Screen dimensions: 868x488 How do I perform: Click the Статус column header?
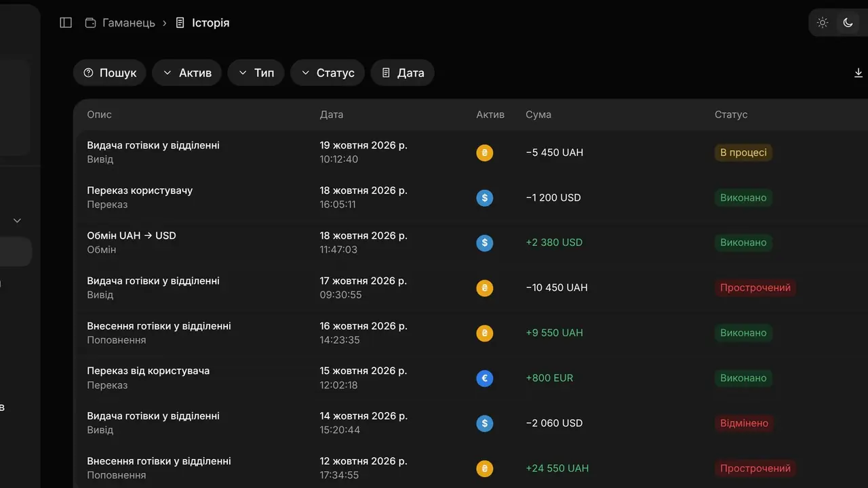(x=731, y=115)
